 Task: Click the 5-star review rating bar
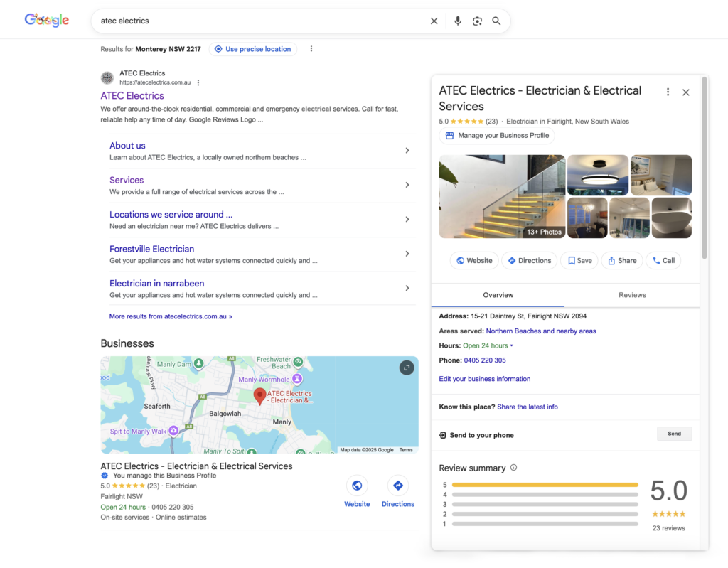(x=544, y=484)
